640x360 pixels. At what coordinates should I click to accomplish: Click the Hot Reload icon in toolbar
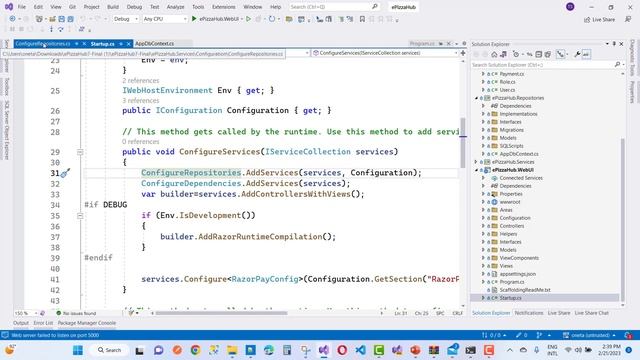coord(272,19)
